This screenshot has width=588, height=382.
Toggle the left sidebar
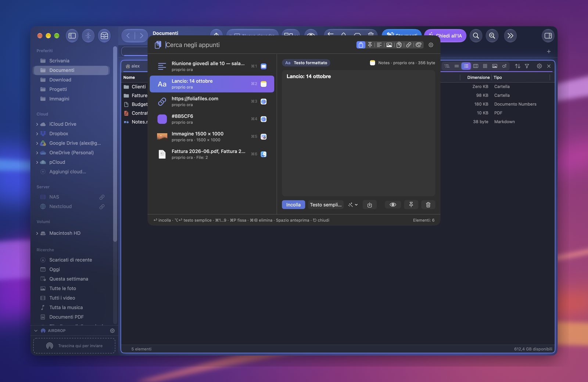tap(72, 36)
